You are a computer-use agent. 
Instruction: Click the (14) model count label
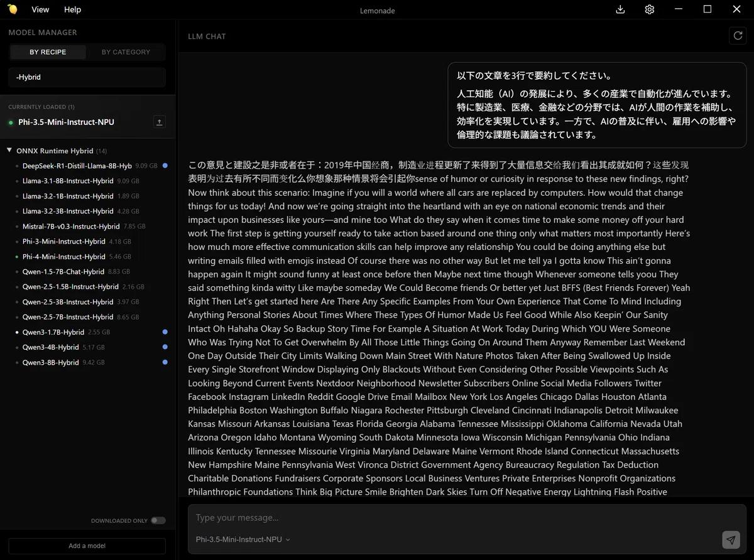click(x=101, y=151)
